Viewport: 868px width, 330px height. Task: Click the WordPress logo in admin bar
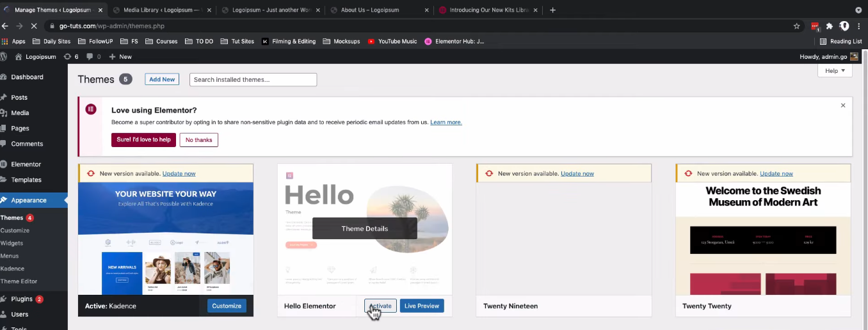[x=3, y=56]
